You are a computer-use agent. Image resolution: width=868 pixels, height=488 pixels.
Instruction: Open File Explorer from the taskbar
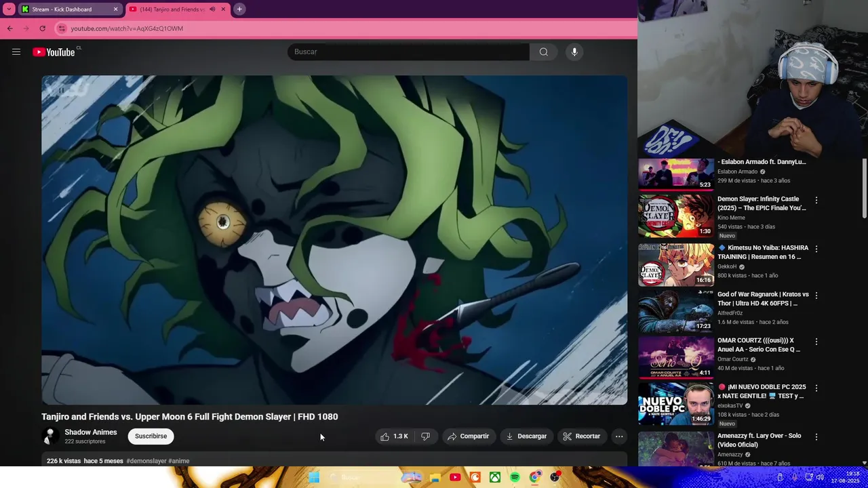(435, 477)
